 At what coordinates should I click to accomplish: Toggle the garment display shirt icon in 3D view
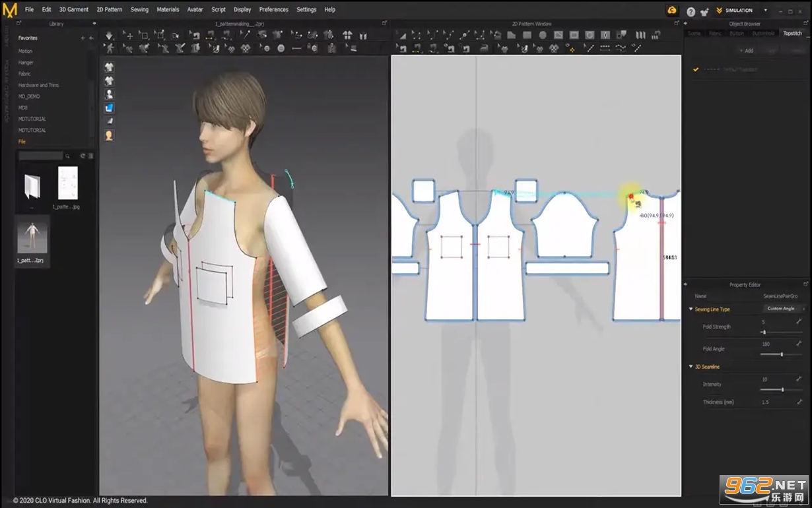coord(110,67)
